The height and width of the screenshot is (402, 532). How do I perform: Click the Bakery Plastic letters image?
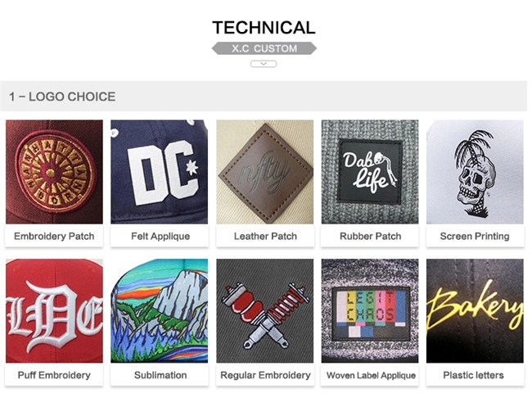[475, 310]
